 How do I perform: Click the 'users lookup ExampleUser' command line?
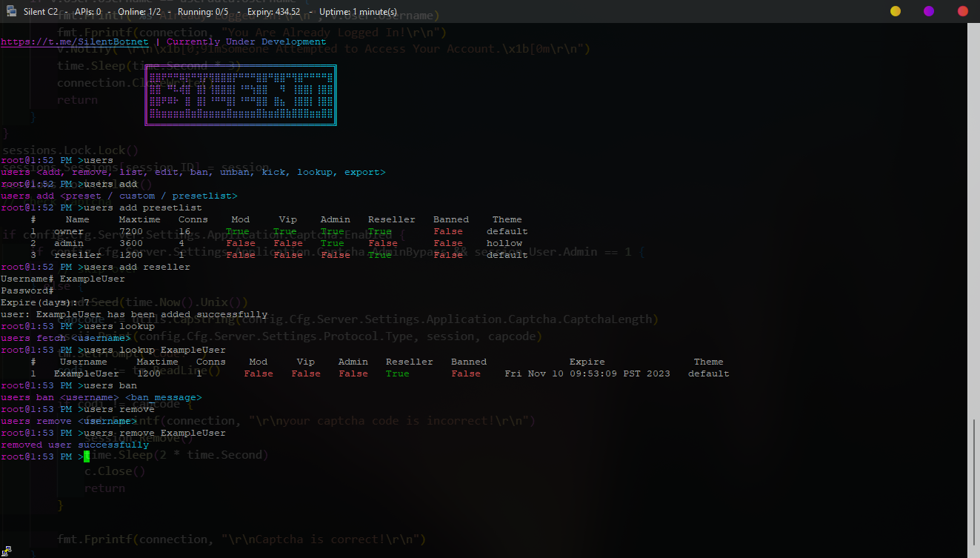point(113,350)
